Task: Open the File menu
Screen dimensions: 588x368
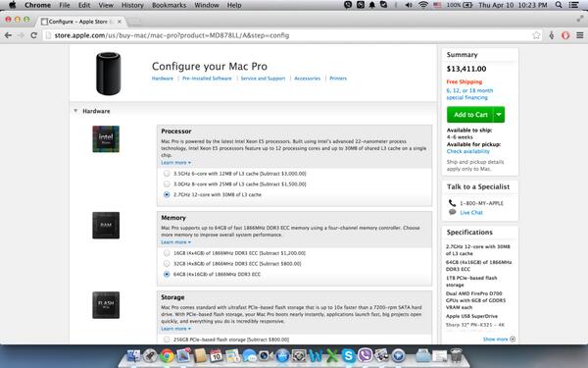Action: point(65,5)
